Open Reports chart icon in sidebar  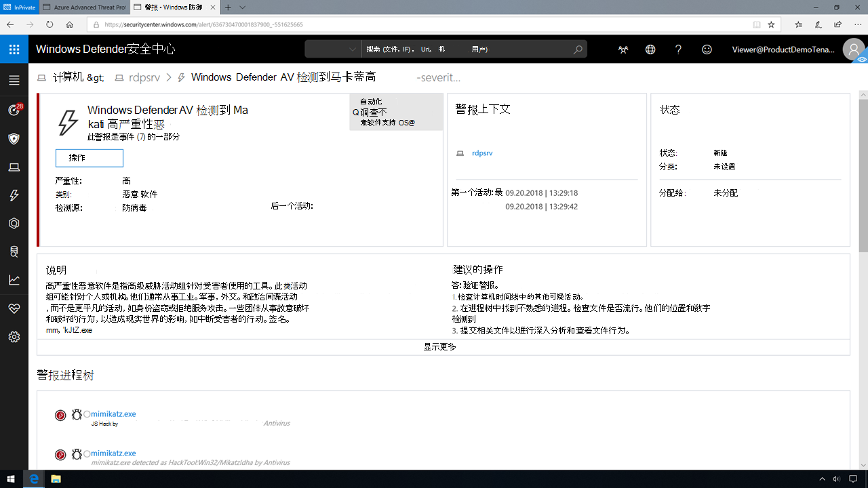14,280
